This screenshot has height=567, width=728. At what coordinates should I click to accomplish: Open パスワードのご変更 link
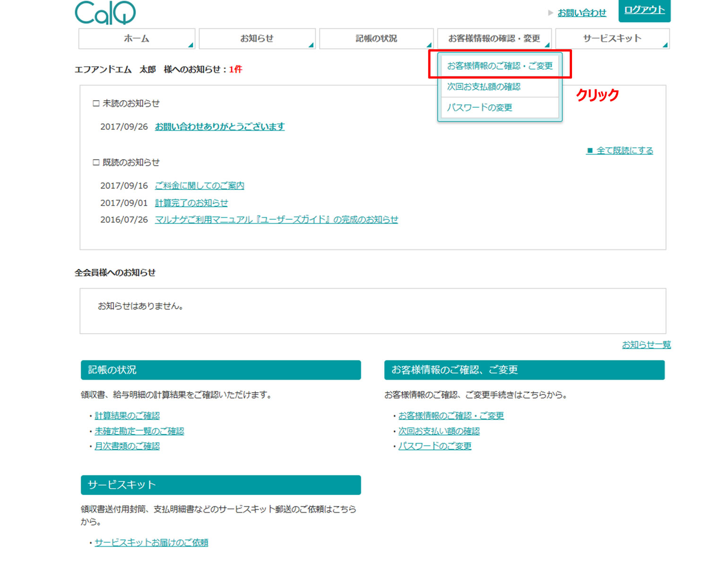click(x=435, y=446)
